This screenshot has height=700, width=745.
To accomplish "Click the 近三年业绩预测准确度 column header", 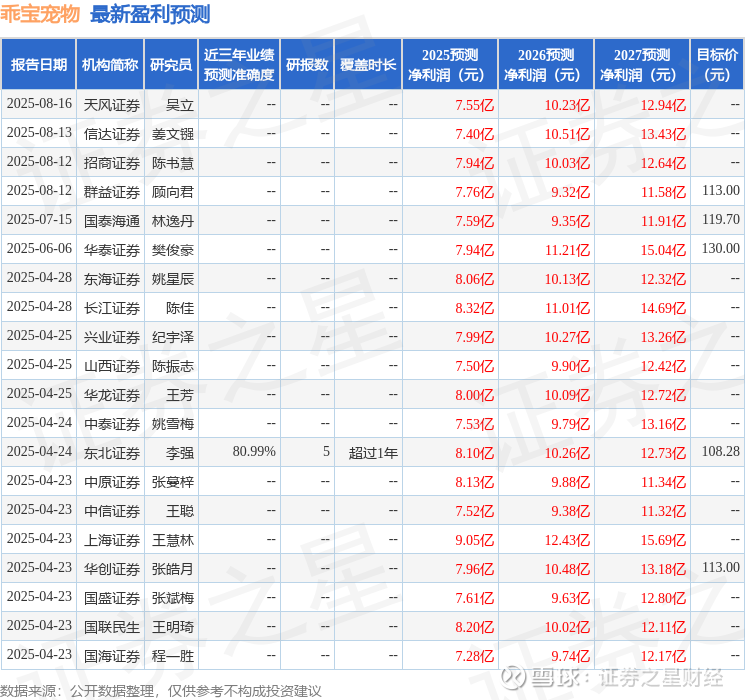I will (x=239, y=65).
